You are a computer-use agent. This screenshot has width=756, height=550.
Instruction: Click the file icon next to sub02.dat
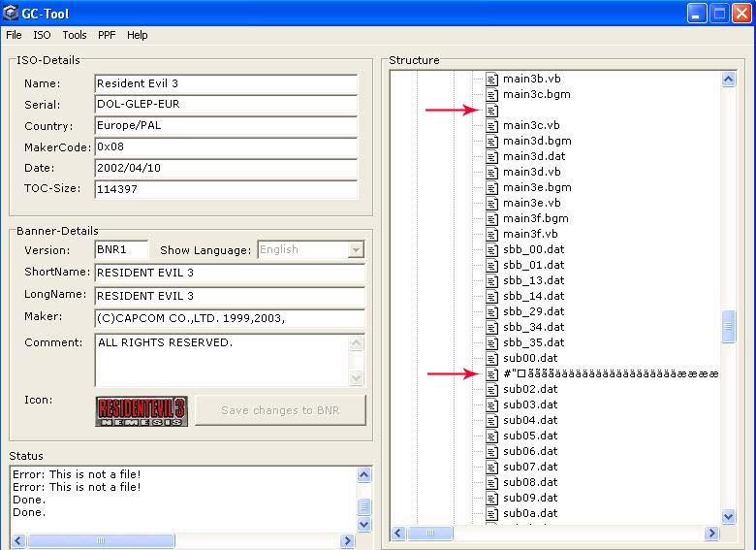tap(491, 389)
